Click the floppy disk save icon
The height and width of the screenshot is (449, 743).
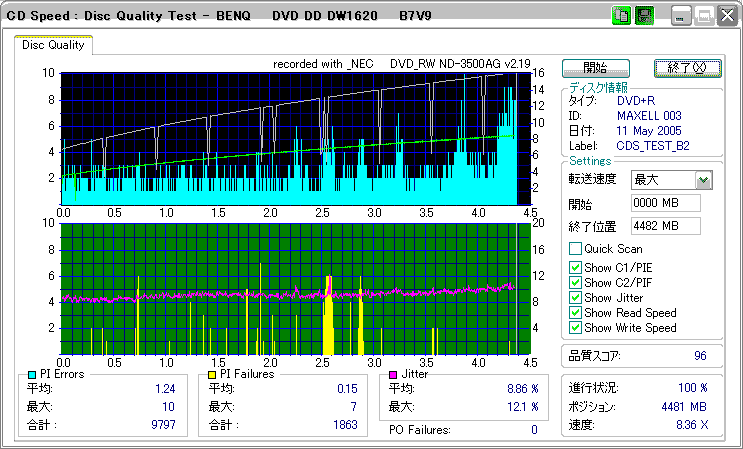coord(645,16)
